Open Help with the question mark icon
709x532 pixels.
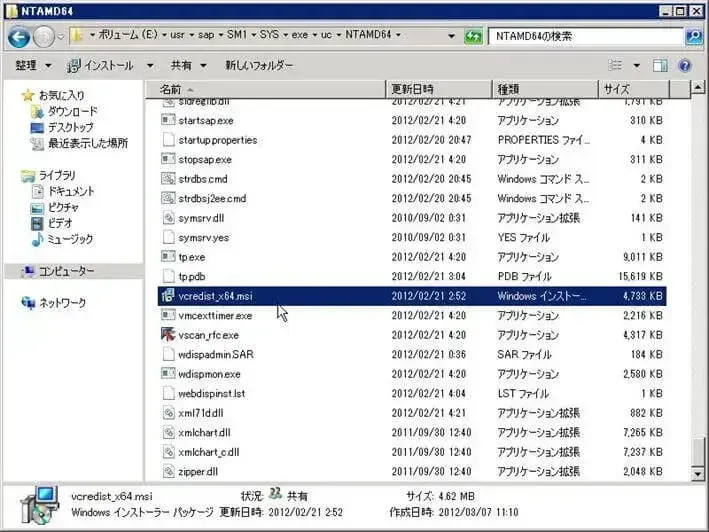(685, 66)
